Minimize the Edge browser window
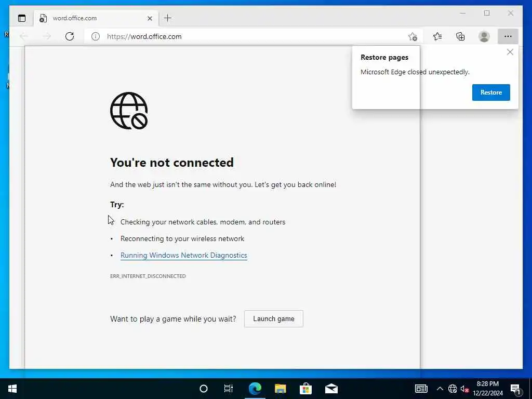The height and width of the screenshot is (399, 532). [x=463, y=13]
